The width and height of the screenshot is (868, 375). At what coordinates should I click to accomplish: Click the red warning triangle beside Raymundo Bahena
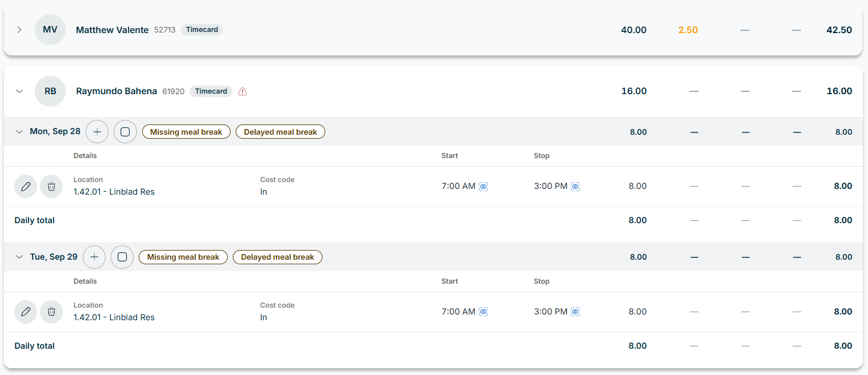tap(243, 91)
